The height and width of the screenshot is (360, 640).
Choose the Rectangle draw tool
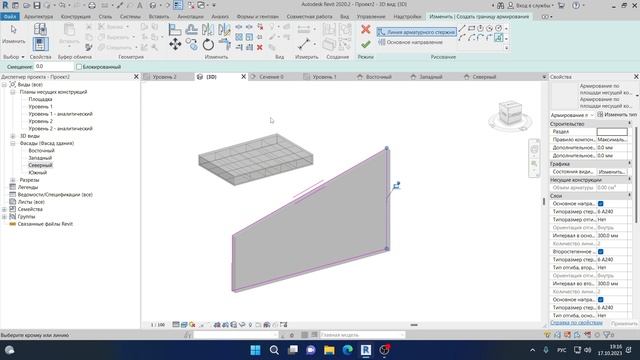471,29
